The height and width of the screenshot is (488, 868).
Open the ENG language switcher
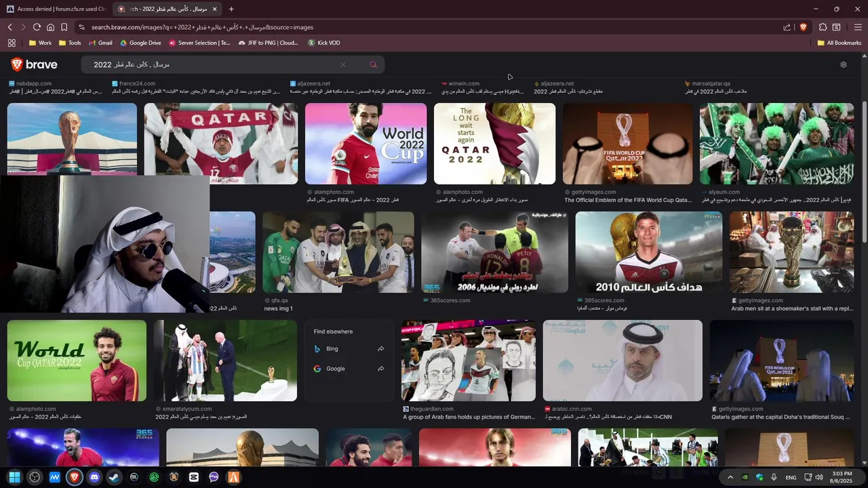pos(791,477)
